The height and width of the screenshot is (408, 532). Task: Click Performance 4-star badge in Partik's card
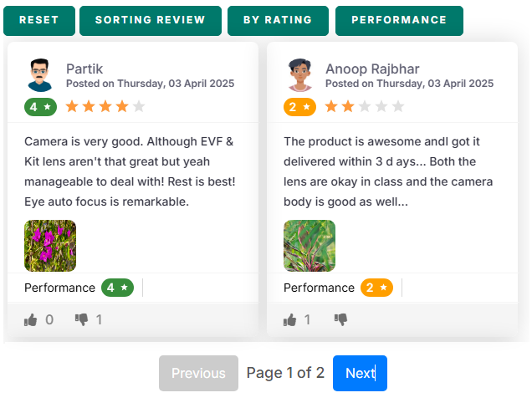[x=117, y=288]
